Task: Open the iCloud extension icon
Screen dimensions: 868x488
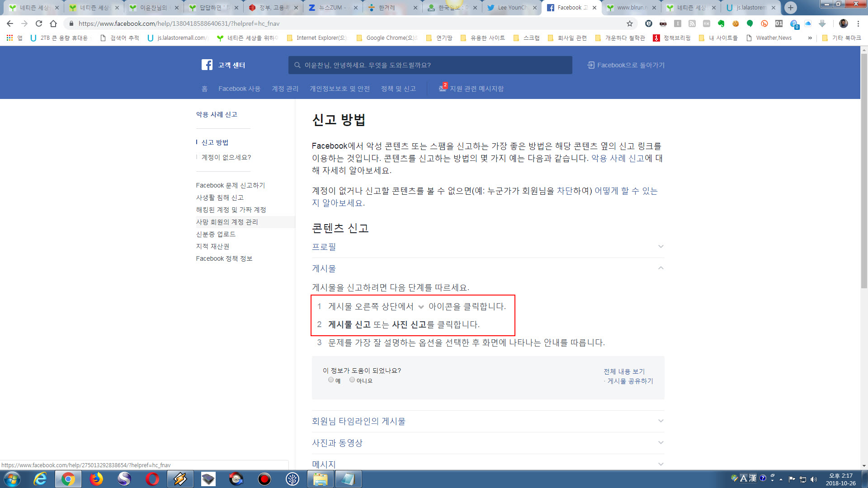Action: point(808,23)
